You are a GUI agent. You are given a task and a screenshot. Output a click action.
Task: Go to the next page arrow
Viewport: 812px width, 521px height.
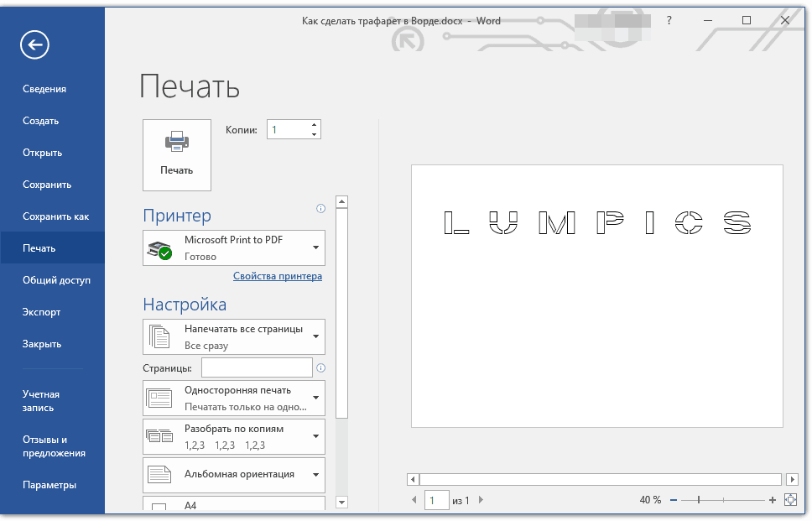481,500
